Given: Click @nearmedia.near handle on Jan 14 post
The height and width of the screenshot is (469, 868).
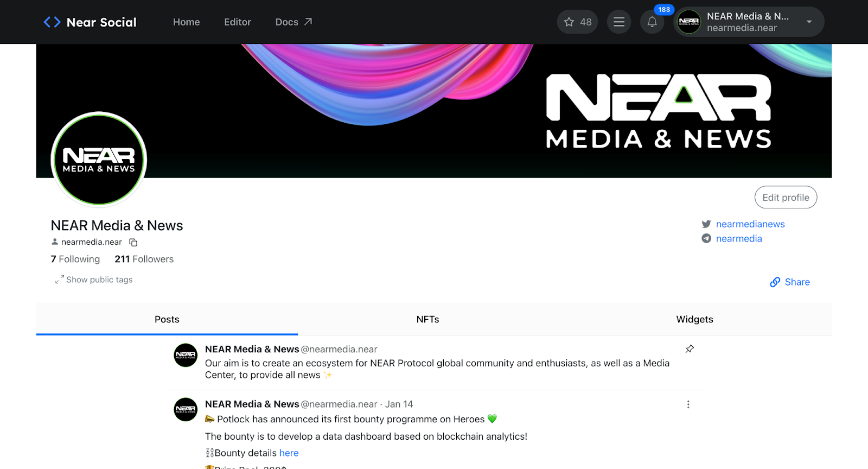Looking at the screenshot, I should coord(339,404).
